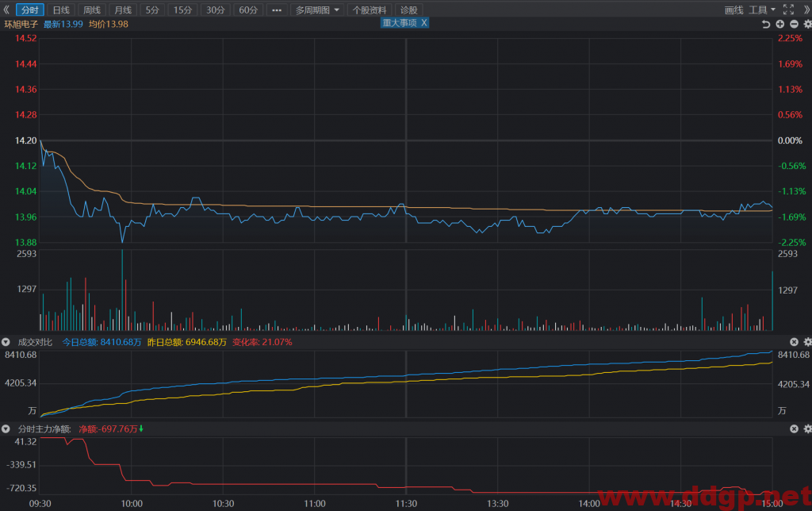The image size is (812, 511).
Task: Toggle fullscreen chart view icon
Action: point(789,10)
